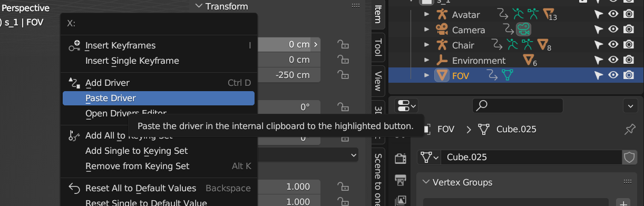Click the Avatar armature icon
Image resolution: width=644 pixels, height=206 pixels.
[x=442, y=14]
